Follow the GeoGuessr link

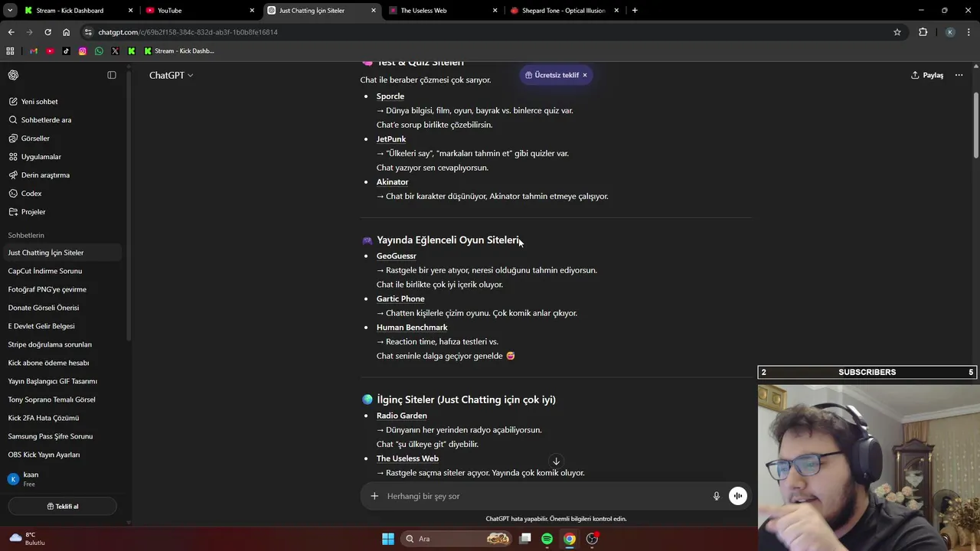[x=396, y=256]
